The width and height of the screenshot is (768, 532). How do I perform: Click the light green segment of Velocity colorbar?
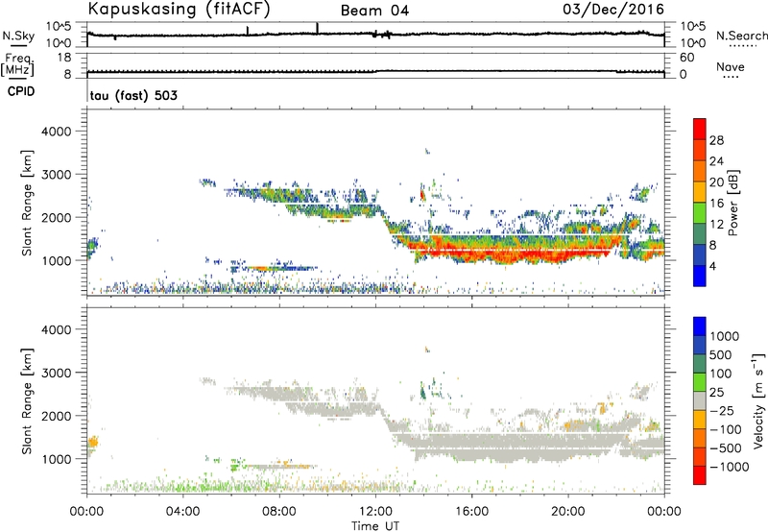pyautogui.click(x=700, y=382)
